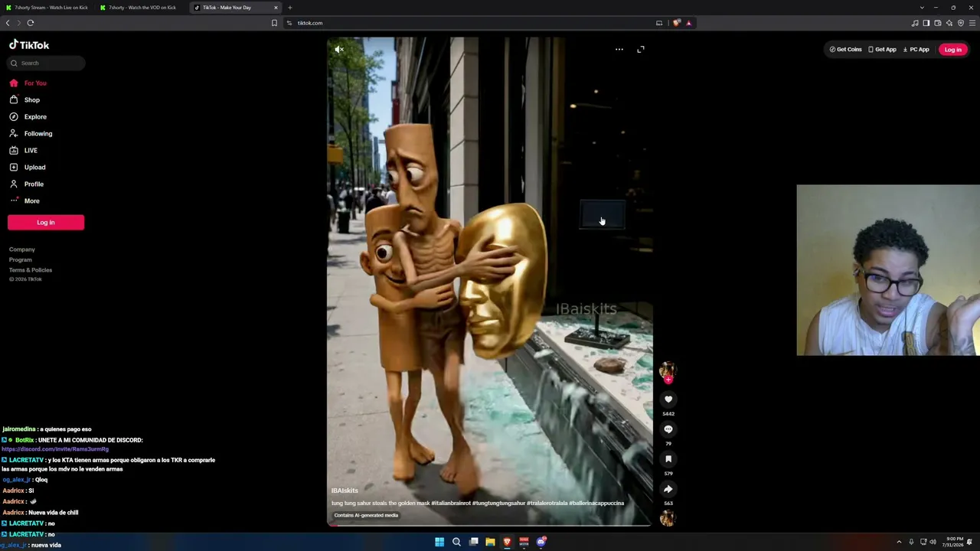Open the sound disc at video bottom
Image resolution: width=980 pixels, height=551 pixels.
coord(668,519)
